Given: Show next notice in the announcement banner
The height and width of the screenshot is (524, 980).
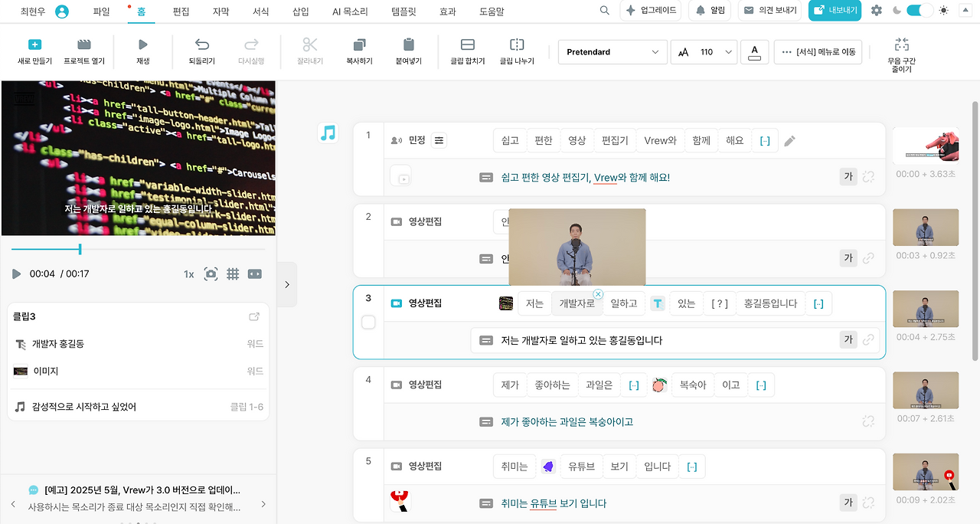Looking at the screenshot, I should (x=263, y=504).
